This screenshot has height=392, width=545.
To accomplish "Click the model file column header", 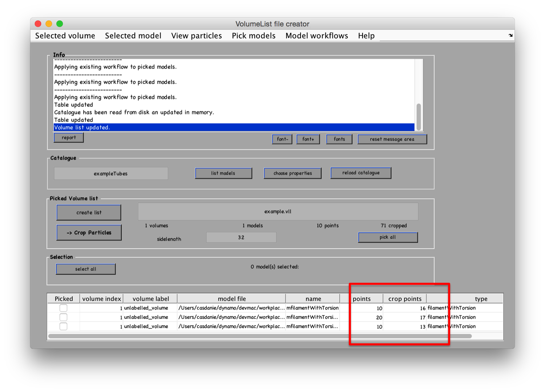I will (x=232, y=299).
